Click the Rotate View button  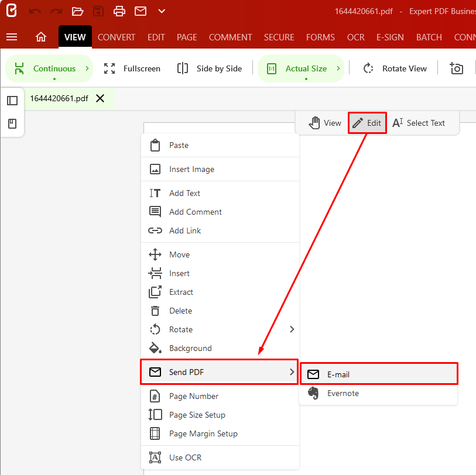tap(395, 68)
